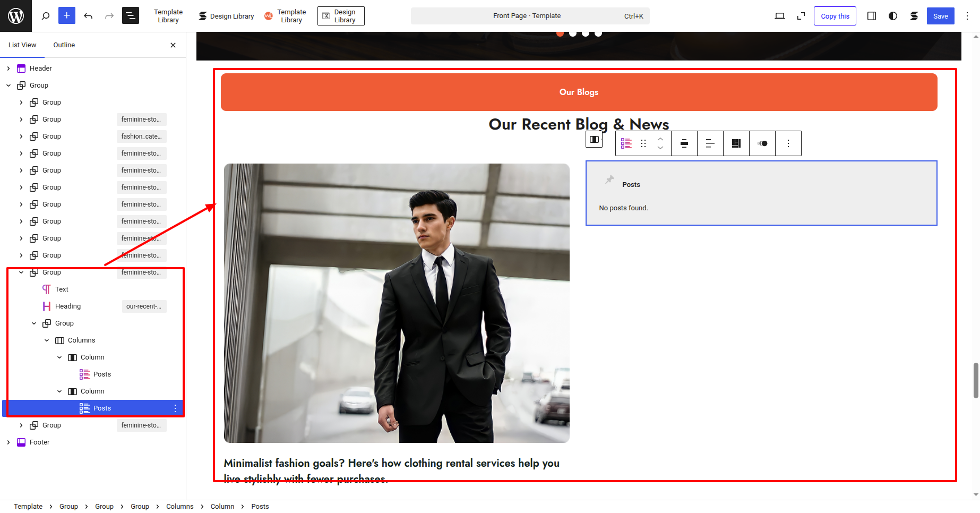980x513 pixels.
Task: Toggle the settings sidebar panel
Action: click(872, 16)
